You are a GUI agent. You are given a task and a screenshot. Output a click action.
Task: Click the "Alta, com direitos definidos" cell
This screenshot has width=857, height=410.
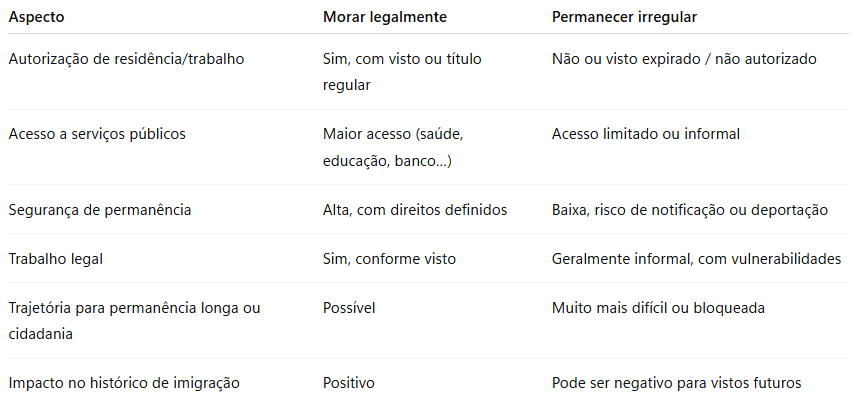(x=415, y=210)
